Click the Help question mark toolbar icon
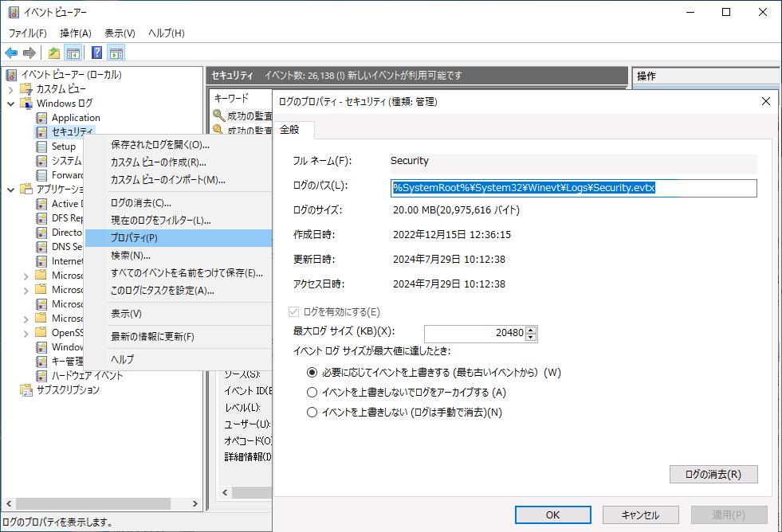This screenshot has width=782, height=532. [96, 53]
